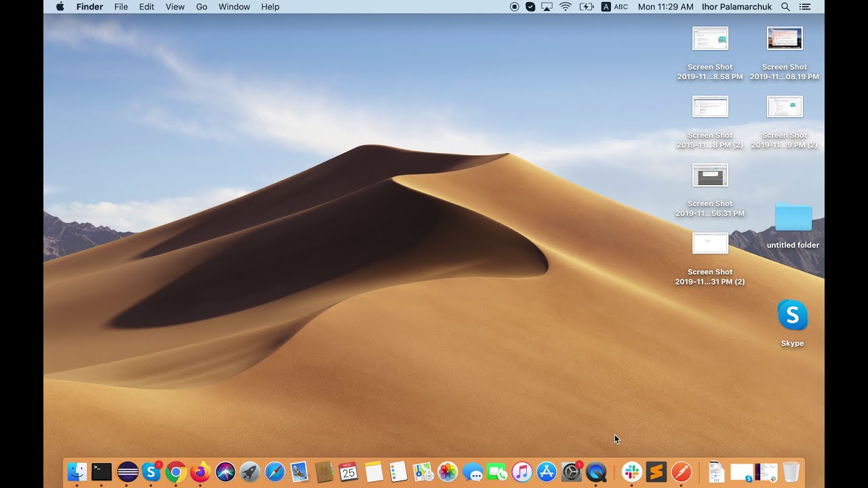Viewport: 868px width, 488px height.
Task: Open the Help menu
Action: click(x=271, y=7)
